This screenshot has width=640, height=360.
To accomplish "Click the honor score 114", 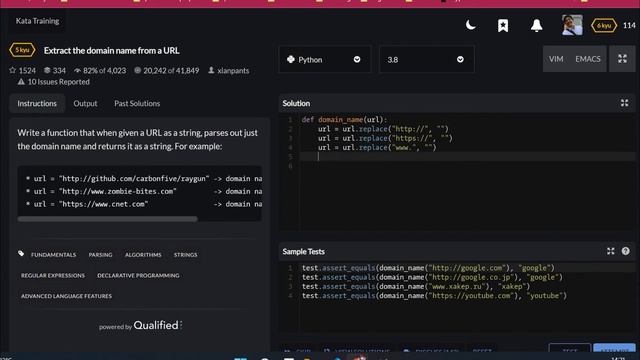I will pos(629,25).
